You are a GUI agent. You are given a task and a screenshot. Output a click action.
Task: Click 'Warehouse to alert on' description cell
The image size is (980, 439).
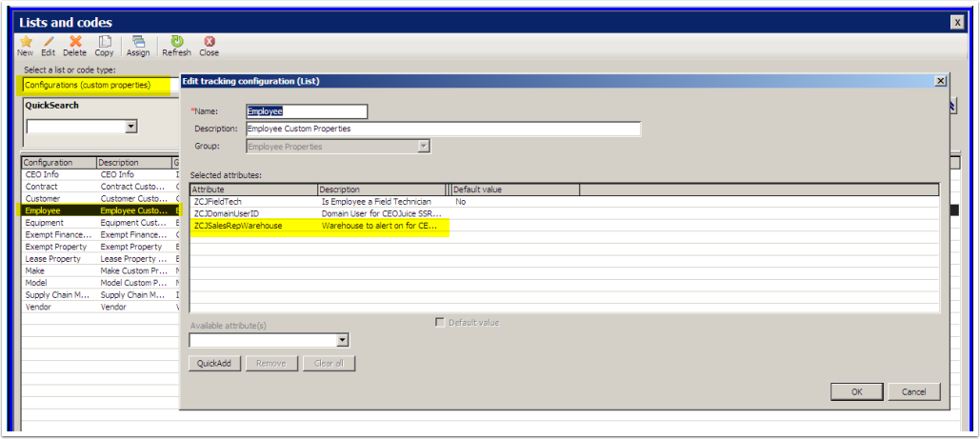coord(379,226)
